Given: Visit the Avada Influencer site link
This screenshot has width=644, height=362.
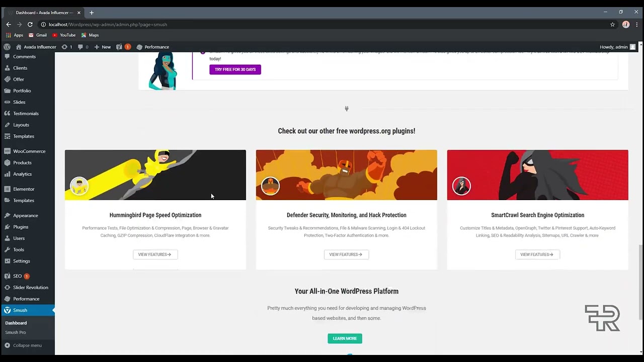Looking at the screenshot, I should click(x=36, y=47).
